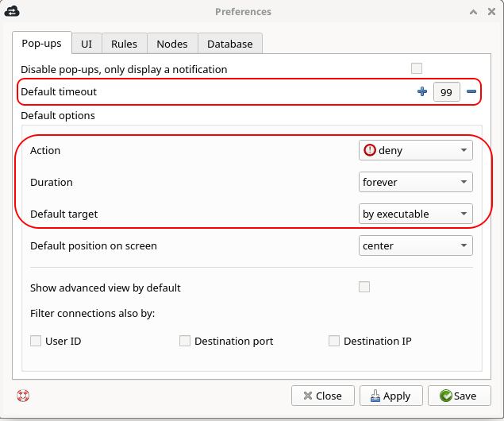
Task: Toggle Show advanced view by default checkbox
Action: tap(364, 287)
